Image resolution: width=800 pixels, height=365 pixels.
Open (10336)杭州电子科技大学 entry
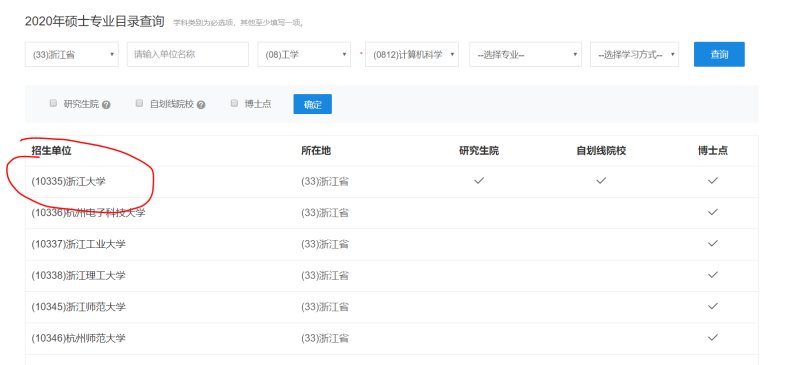coord(88,213)
